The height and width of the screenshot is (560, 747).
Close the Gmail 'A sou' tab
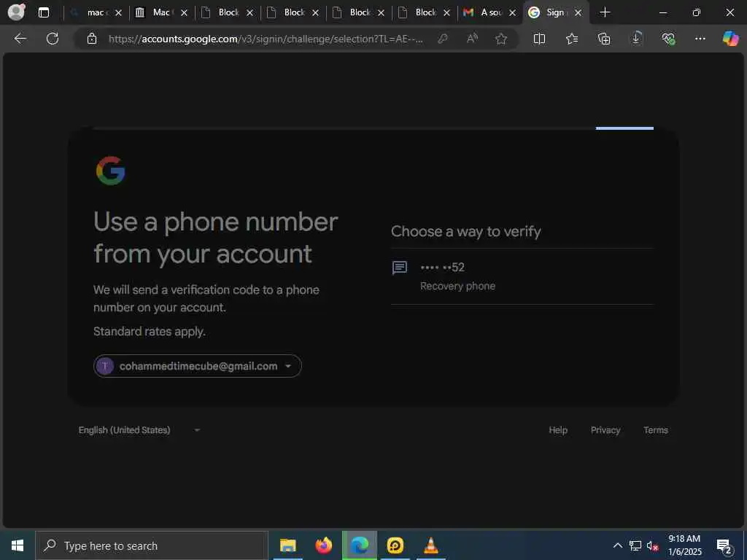pos(512,13)
